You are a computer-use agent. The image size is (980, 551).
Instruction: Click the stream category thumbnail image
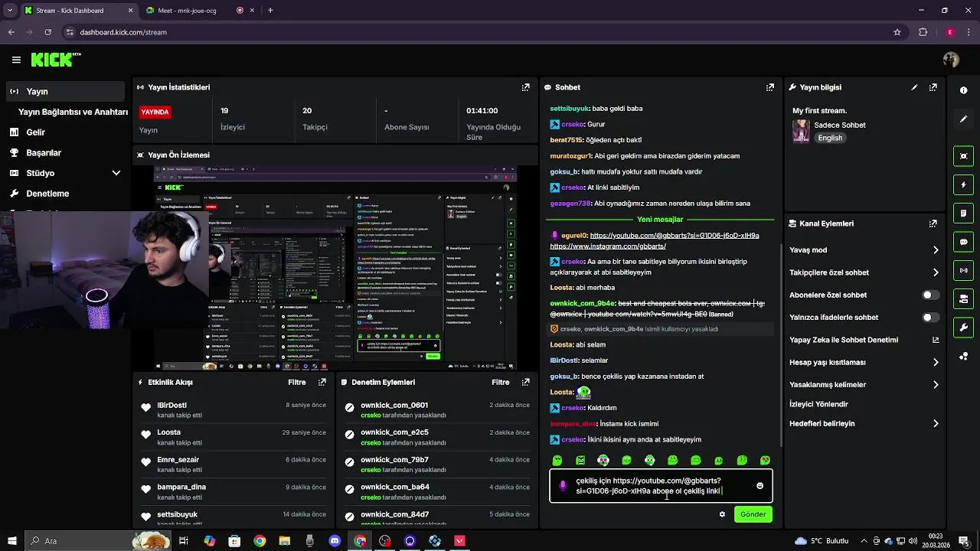801,131
